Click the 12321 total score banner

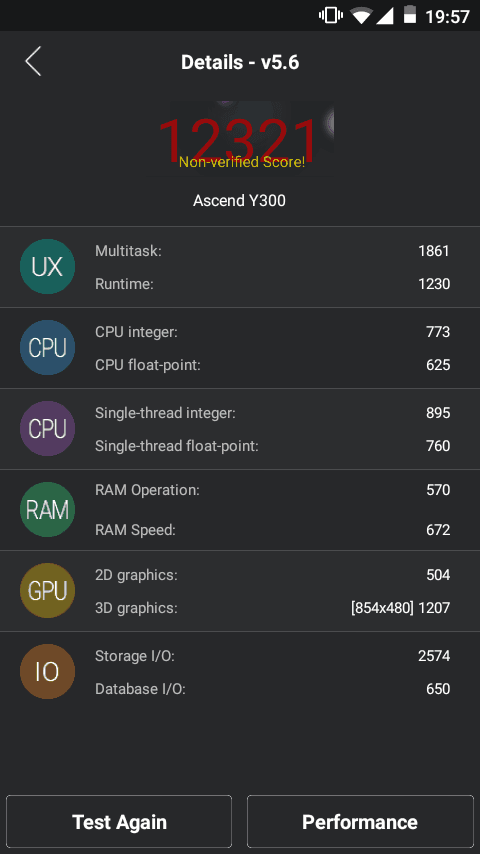240,139
